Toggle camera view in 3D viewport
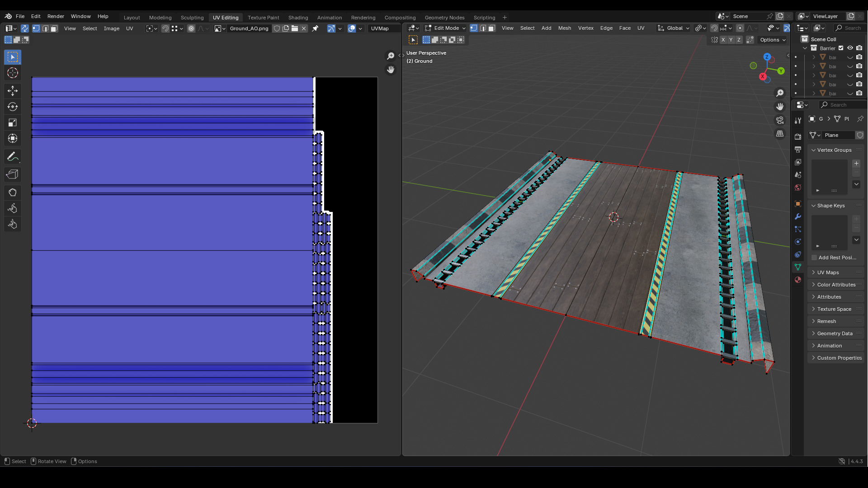Image resolution: width=868 pixels, height=488 pixels. [780, 120]
